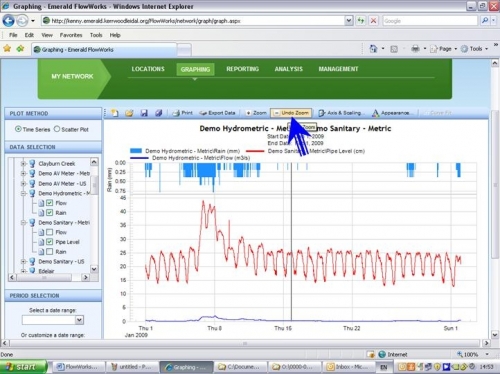Screen dimensions: 500x374
Task: Open Axis & Scaling settings
Action: point(340,113)
